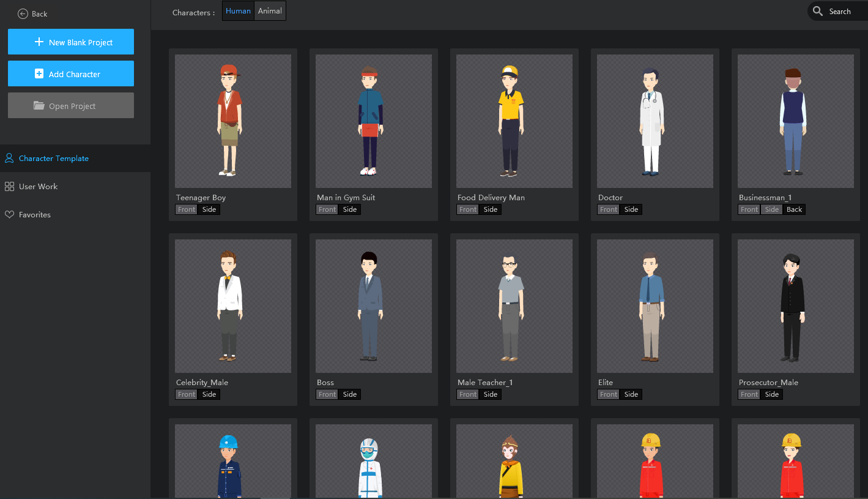Image resolution: width=868 pixels, height=499 pixels.
Task: Click the Search input field
Action: [x=839, y=11]
